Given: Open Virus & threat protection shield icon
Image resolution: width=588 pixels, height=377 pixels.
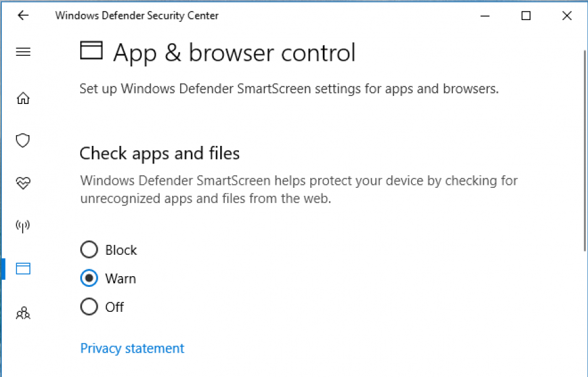Looking at the screenshot, I should [x=23, y=140].
